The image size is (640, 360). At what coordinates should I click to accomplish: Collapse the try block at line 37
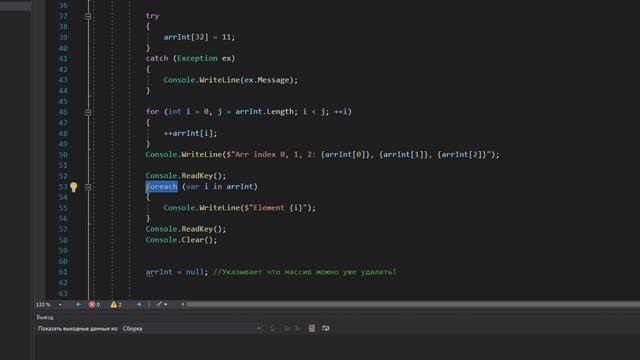88,16
